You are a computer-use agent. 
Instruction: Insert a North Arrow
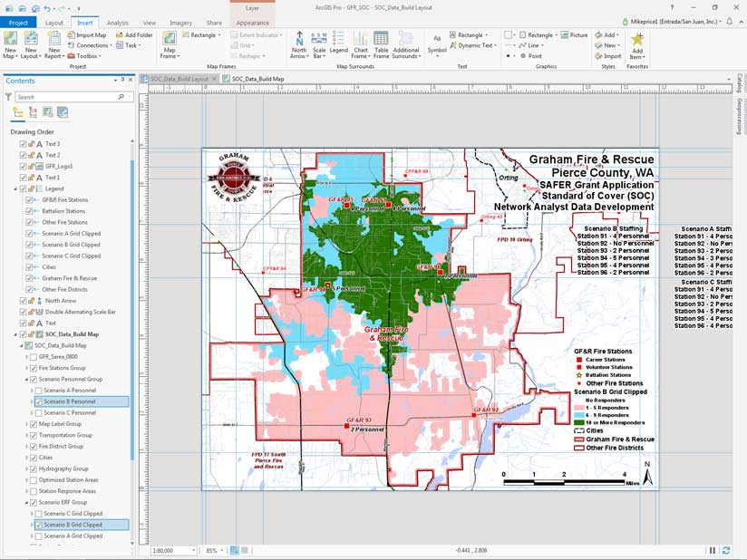298,44
